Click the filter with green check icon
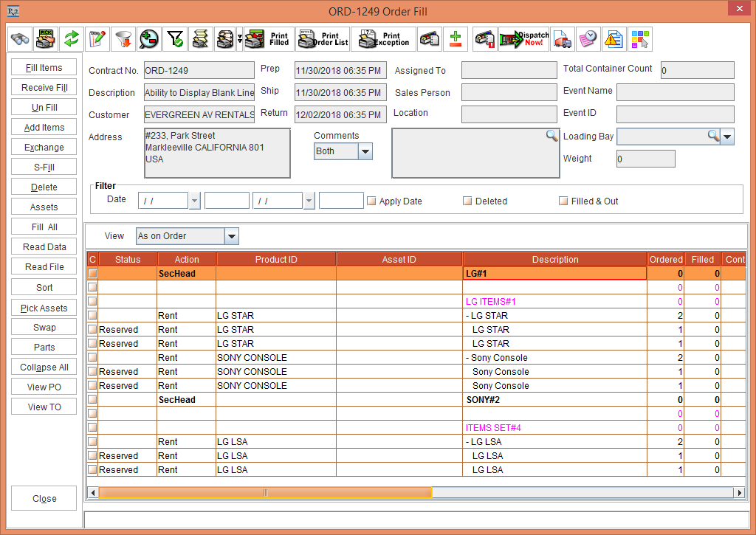Image resolution: width=756 pixels, height=535 pixels. tap(175, 39)
